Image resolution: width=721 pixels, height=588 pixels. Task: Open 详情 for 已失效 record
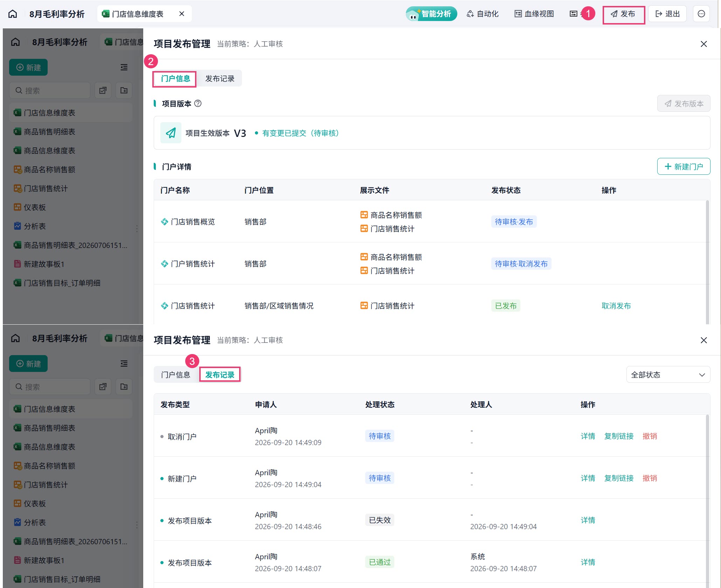point(588,520)
